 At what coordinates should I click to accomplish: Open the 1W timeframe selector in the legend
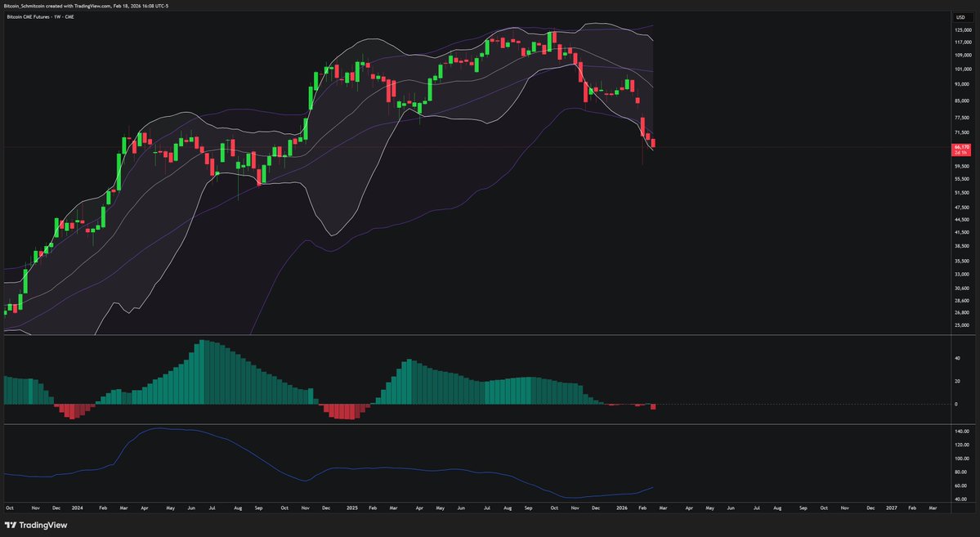pyautogui.click(x=56, y=16)
